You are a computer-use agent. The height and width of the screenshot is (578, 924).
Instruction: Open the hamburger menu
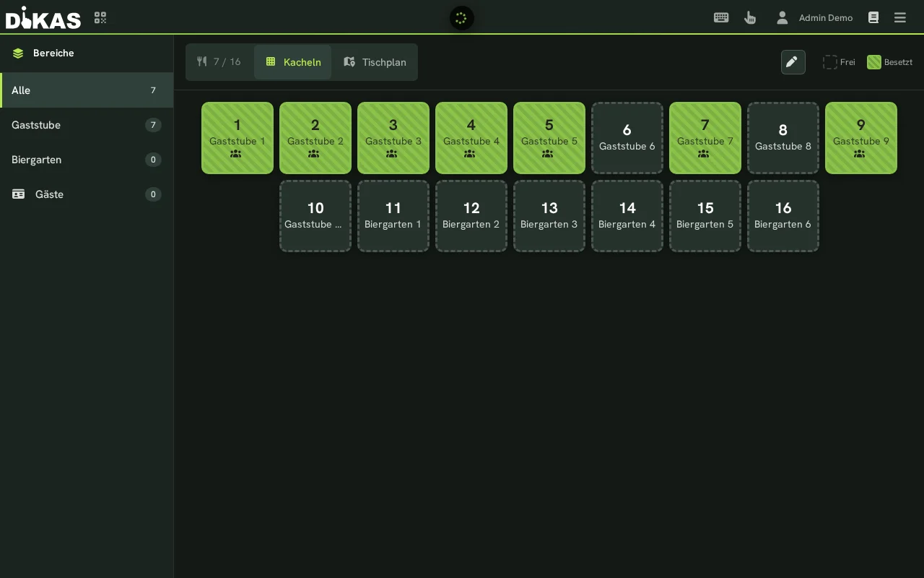[x=900, y=18]
